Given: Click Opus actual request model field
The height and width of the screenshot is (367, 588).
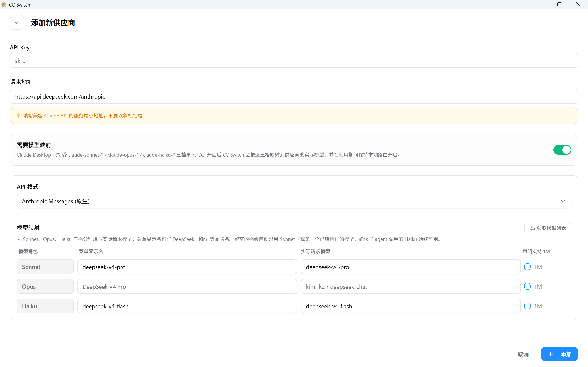Looking at the screenshot, I should coord(411,286).
